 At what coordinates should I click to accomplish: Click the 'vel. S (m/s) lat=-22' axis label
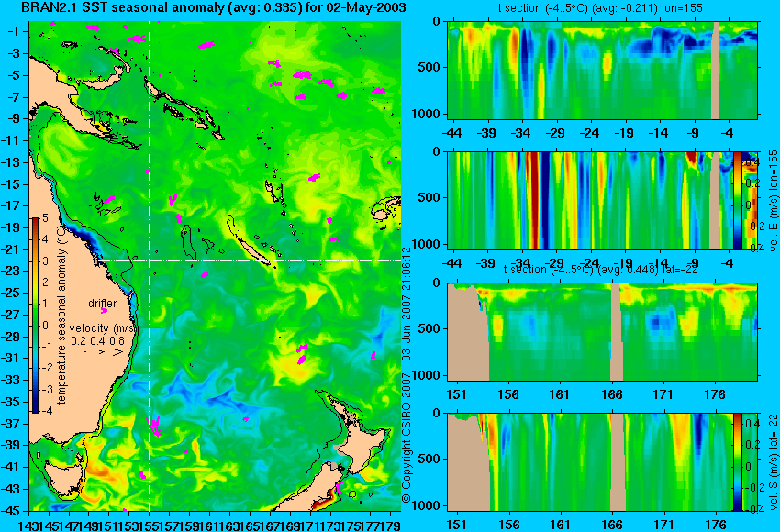(x=773, y=461)
